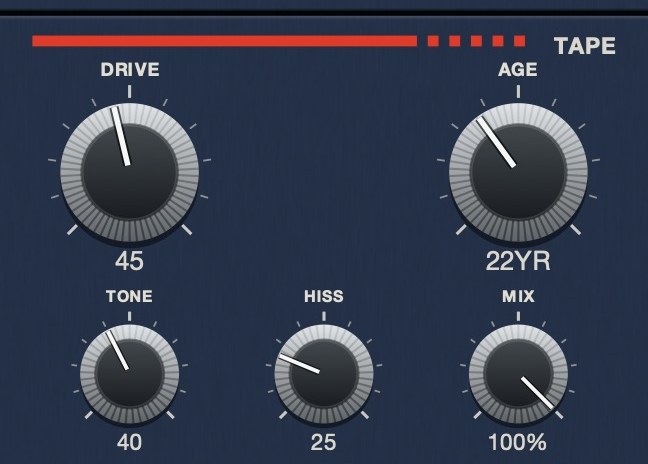
Task: Click the Tone knob
Action: (130, 374)
